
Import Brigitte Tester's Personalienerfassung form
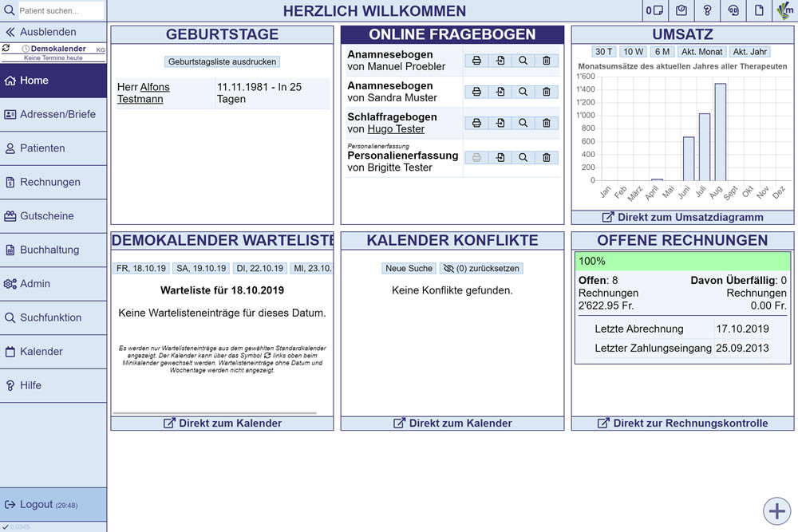coord(500,158)
